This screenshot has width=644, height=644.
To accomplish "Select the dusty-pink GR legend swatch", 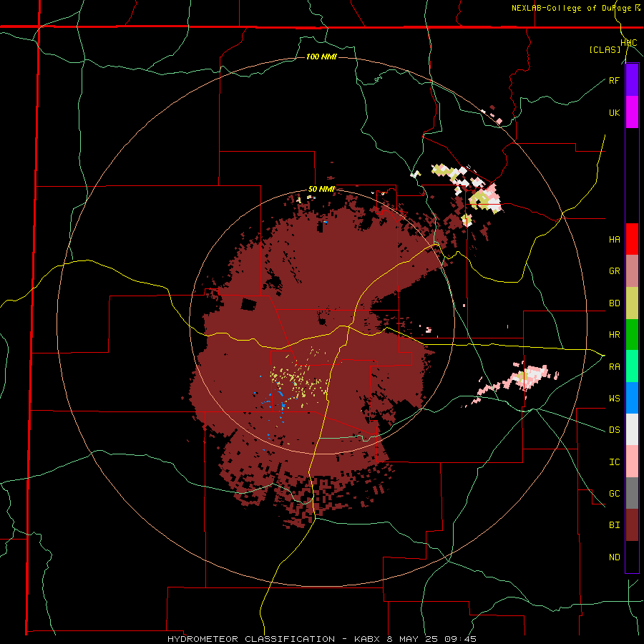I will pyautogui.click(x=632, y=271).
